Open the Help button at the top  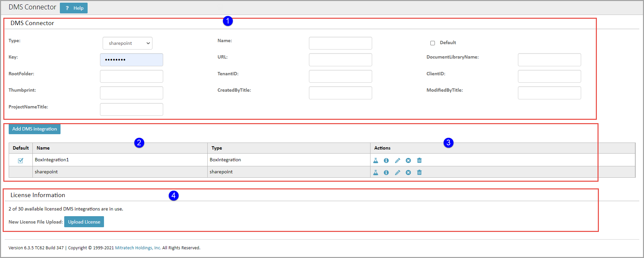(74, 8)
